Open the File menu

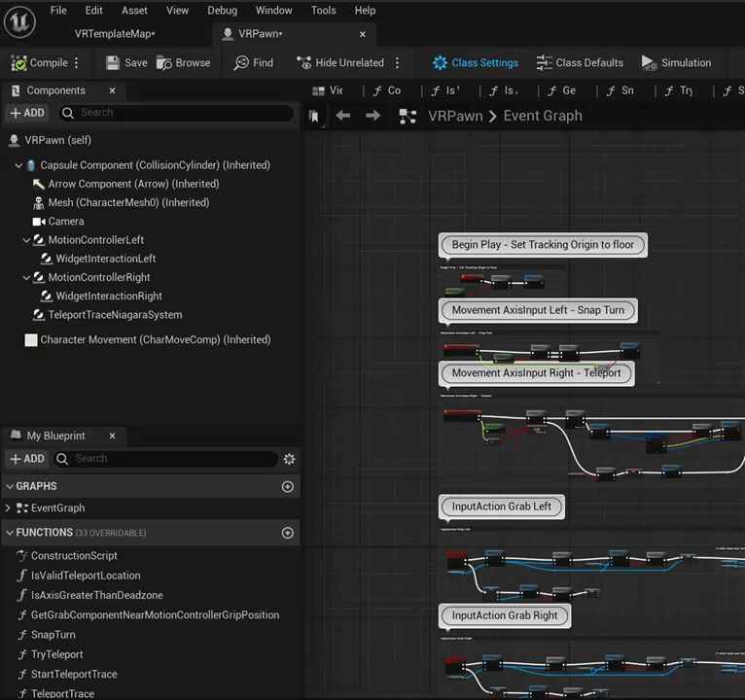pyautogui.click(x=58, y=11)
